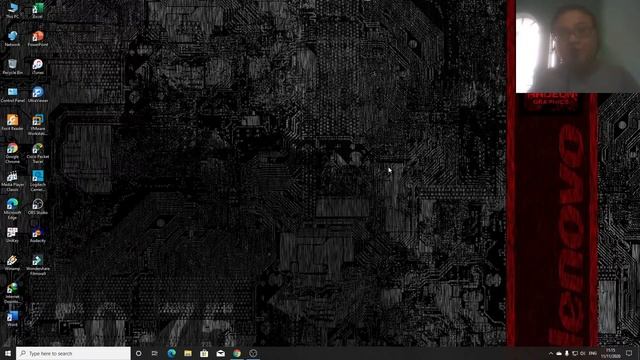Click the OneDrive cloud tray icon
Image resolution: width=640 pixels, height=360 pixels.
tap(559, 353)
